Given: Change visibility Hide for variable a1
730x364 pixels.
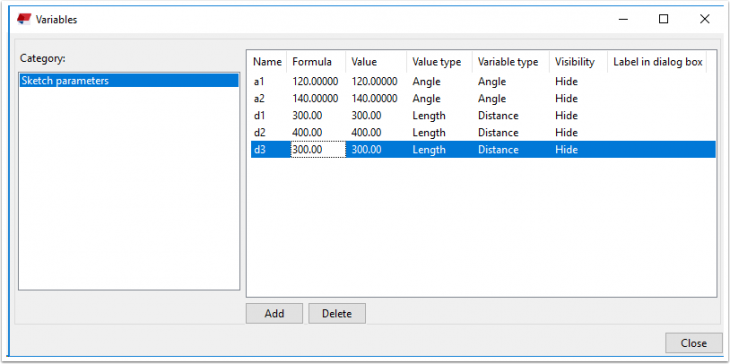Looking at the screenshot, I should 566,81.
